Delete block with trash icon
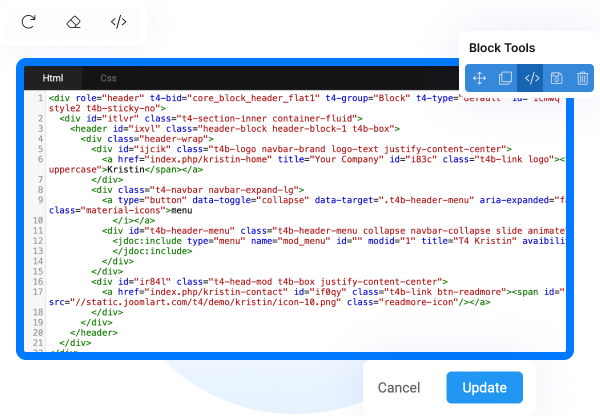 582,78
